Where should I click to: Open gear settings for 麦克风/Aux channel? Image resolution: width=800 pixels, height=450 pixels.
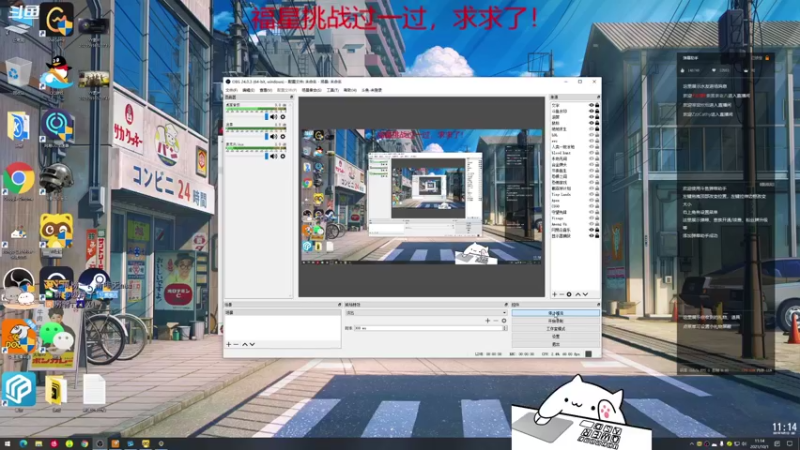[283, 156]
